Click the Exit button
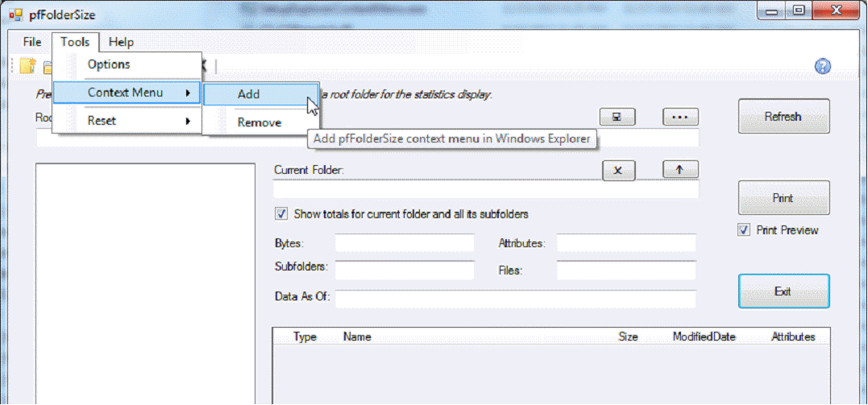 pos(783,291)
